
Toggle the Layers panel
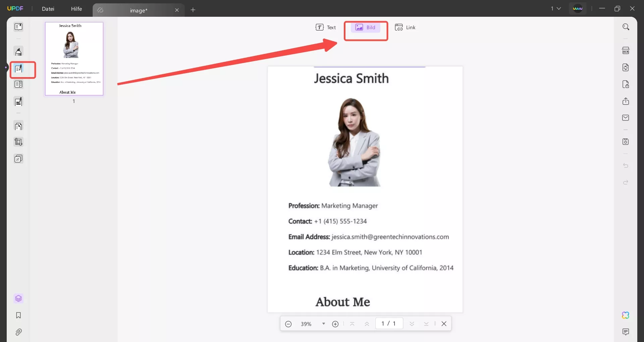tap(18, 298)
